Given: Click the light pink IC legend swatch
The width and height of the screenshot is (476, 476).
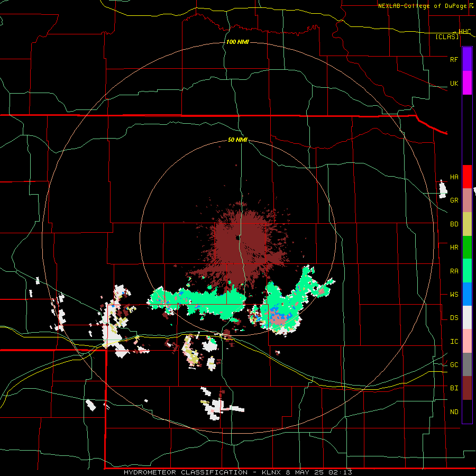Looking at the screenshot, I should 467,341.
